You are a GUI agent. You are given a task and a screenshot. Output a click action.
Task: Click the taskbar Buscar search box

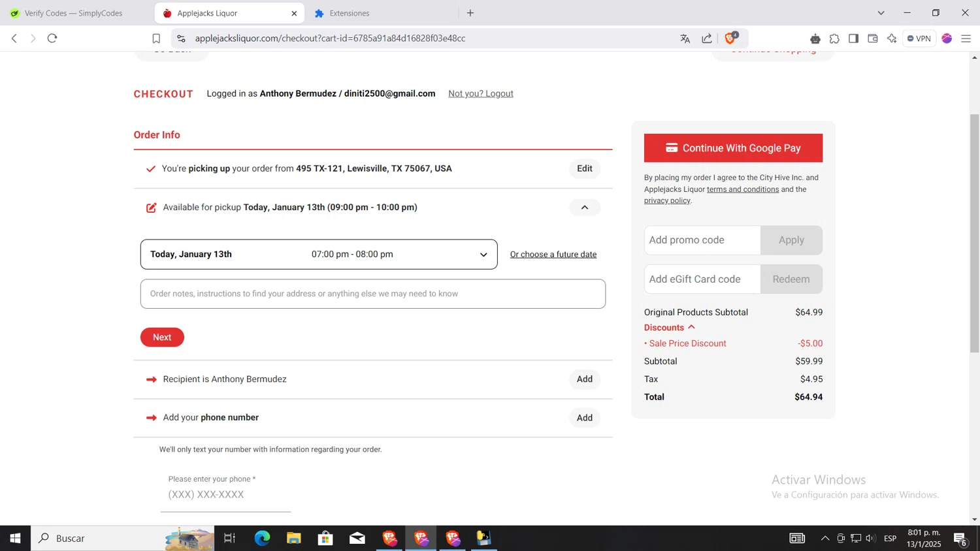(x=123, y=538)
